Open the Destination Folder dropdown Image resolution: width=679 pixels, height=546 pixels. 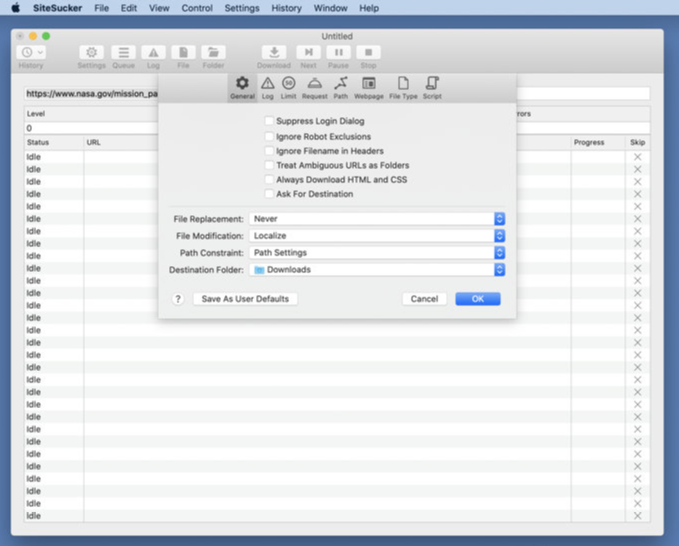click(x=376, y=270)
